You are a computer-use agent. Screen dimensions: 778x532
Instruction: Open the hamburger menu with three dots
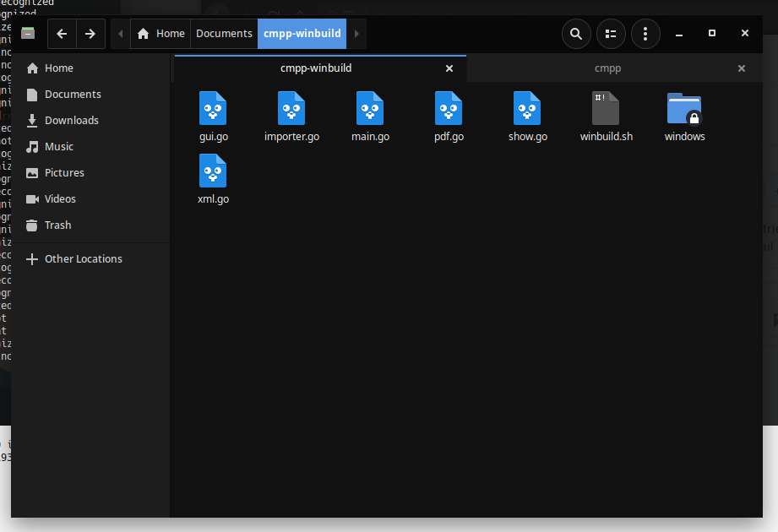pyautogui.click(x=645, y=34)
